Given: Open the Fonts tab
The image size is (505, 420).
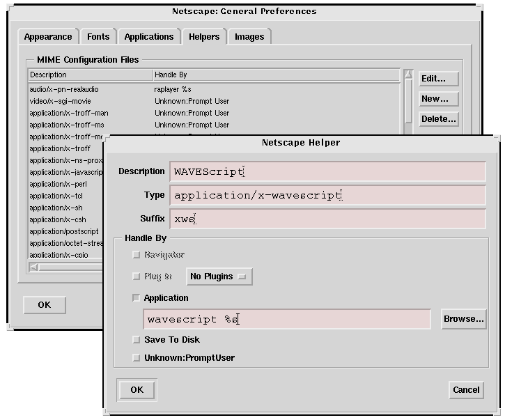Looking at the screenshot, I should pyautogui.click(x=98, y=37).
